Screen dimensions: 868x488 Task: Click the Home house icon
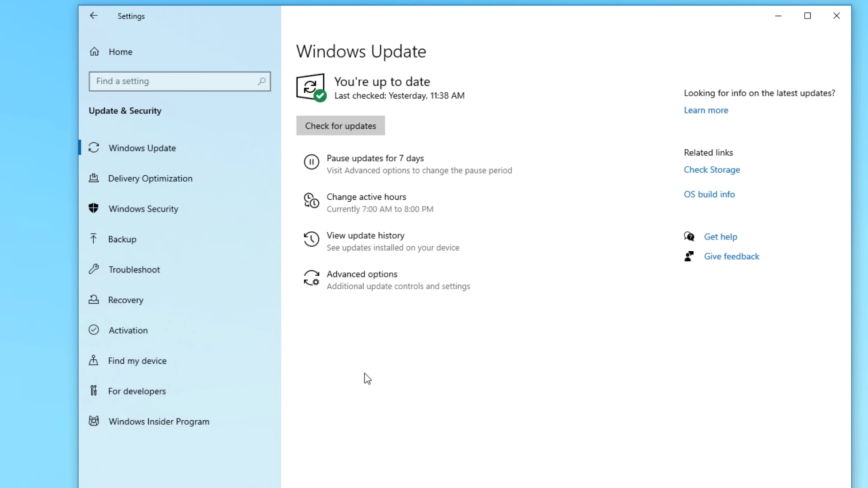(94, 52)
